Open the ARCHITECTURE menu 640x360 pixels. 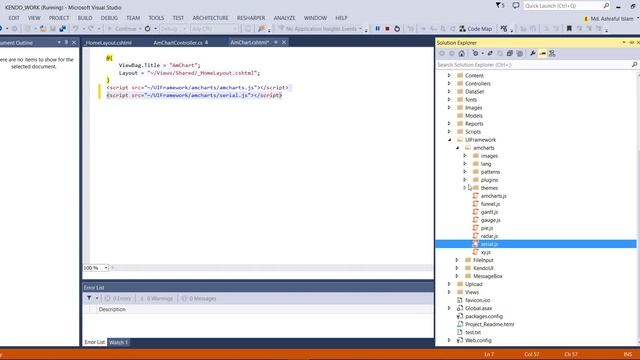point(210,18)
